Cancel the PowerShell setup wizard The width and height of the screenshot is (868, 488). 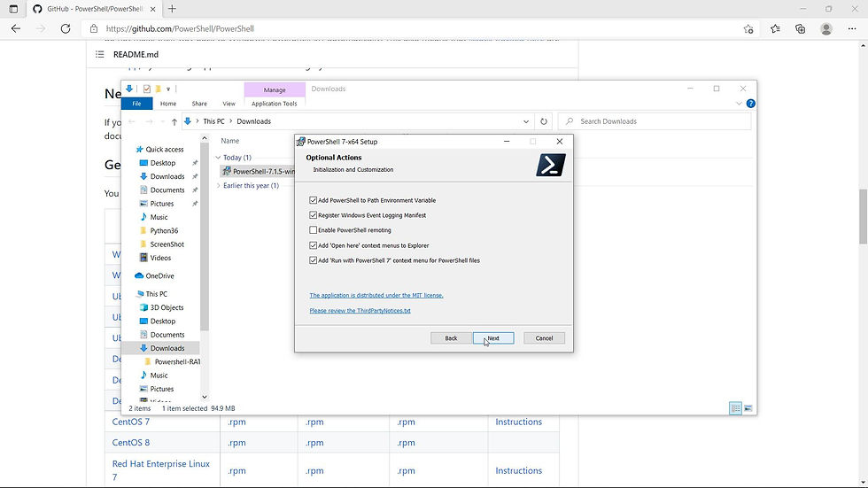click(544, 338)
